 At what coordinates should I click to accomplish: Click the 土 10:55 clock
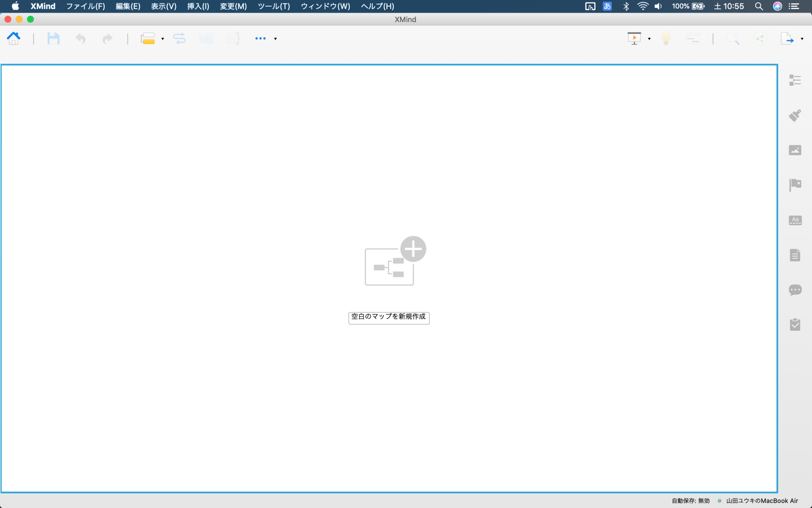click(x=729, y=6)
